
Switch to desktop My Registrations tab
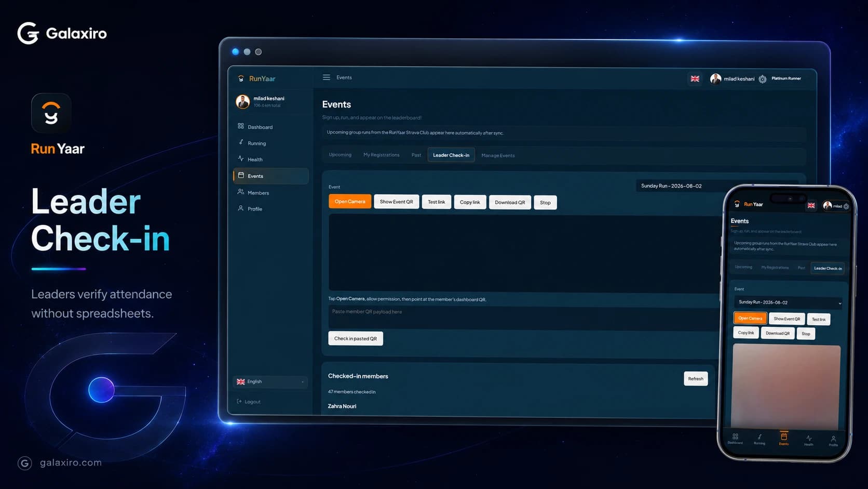[382, 155]
